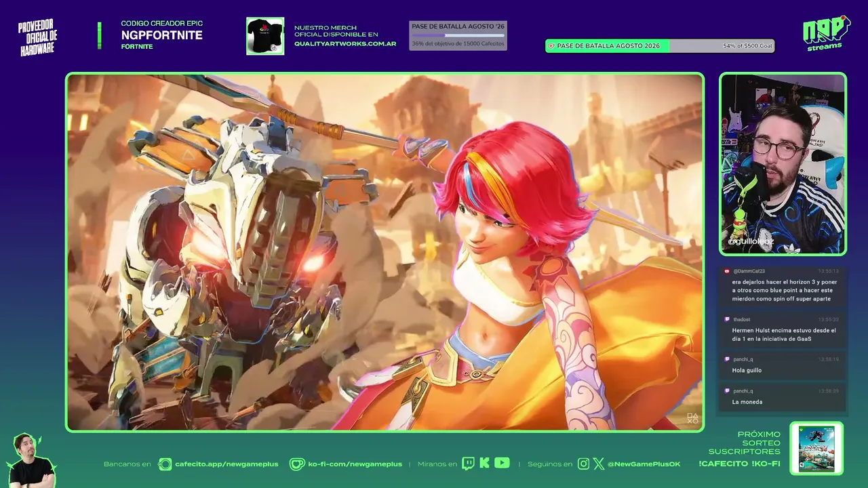Click the giveaway game cover thumbnail
Image resolution: width=868 pixels, height=488 pixels.
tap(816, 448)
